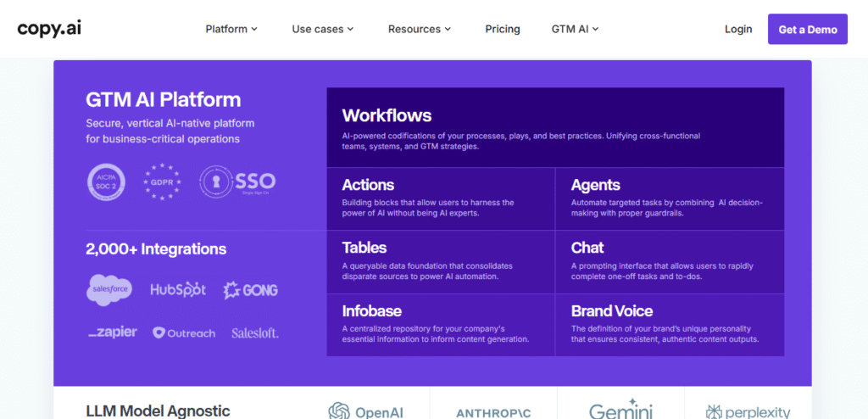This screenshot has width=868, height=419.
Task: Click the 2,000+ Integrations heading
Action: (x=156, y=249)
